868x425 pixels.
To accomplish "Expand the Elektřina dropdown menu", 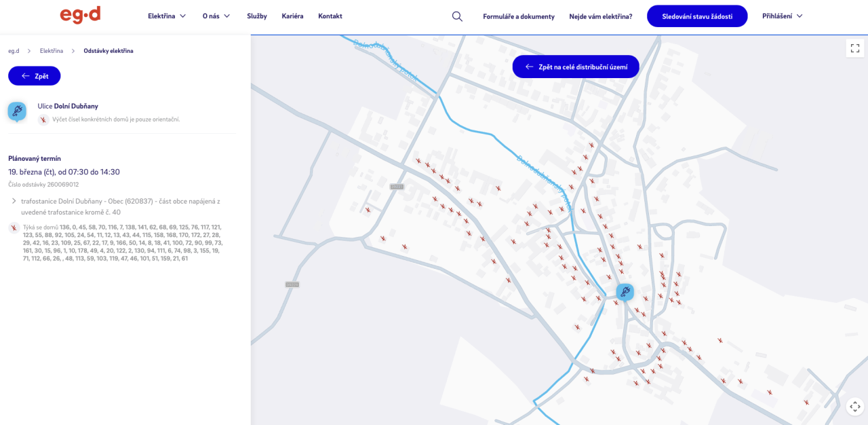I will (167, 16).
